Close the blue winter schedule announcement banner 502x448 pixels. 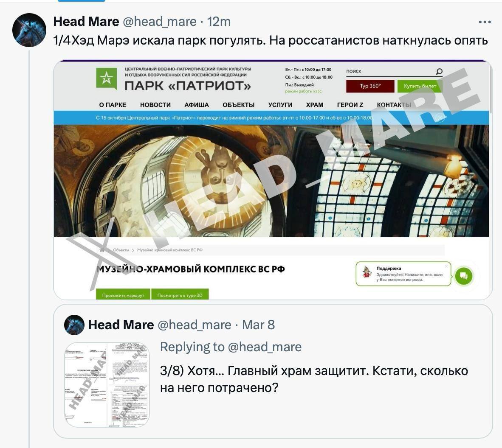point(440,118)
